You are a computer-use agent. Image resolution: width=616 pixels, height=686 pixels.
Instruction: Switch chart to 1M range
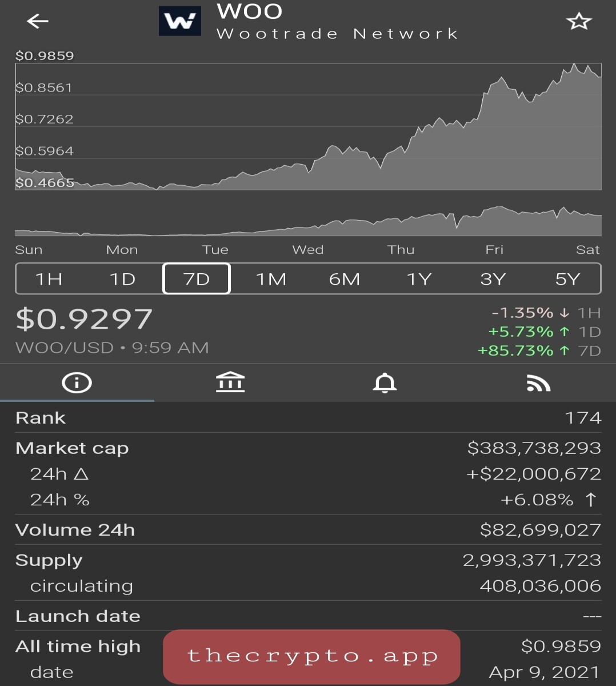(x=271, y=279)
